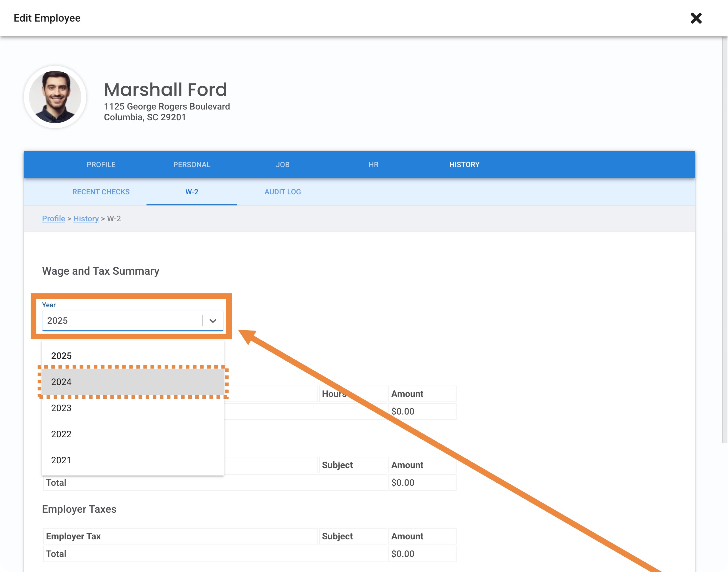Click the Profile breadcrumb link
Screen dimensions: 728x572
pos(54,219)
